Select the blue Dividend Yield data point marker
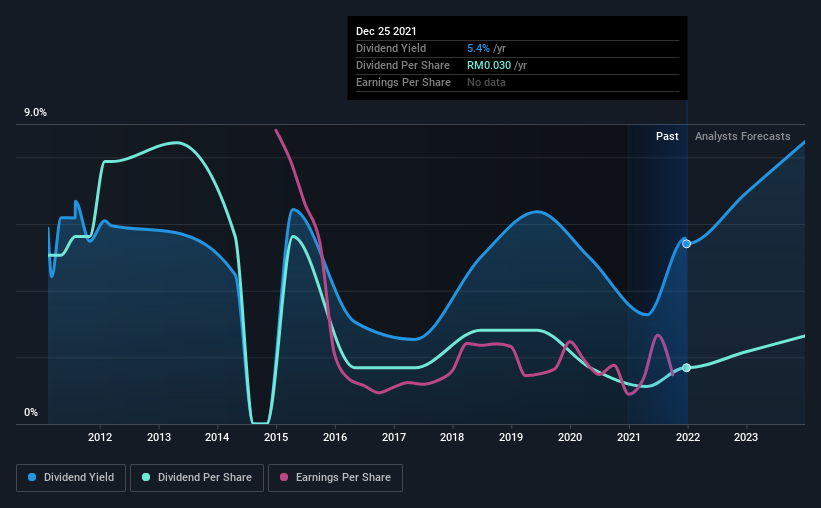 tap(686, 244)
